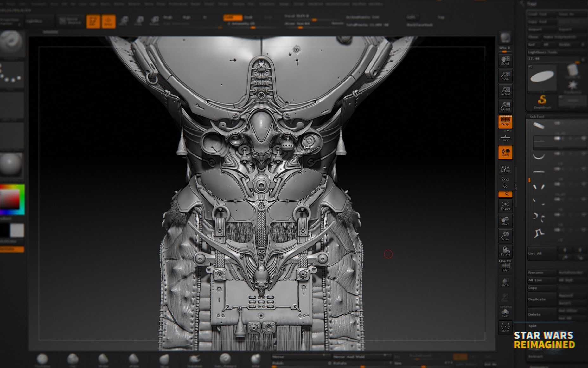Click the List All button
Viewport: 588px width, 368px height.
coord(541,253)
